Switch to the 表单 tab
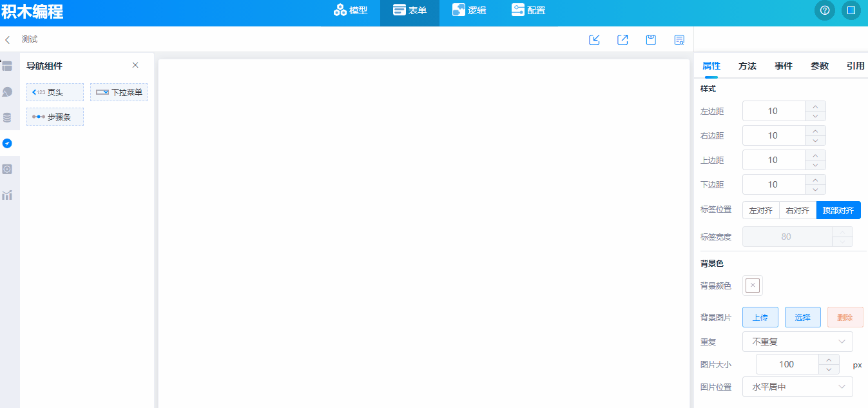This screenshot has width=868, height=408. point(410,12)
